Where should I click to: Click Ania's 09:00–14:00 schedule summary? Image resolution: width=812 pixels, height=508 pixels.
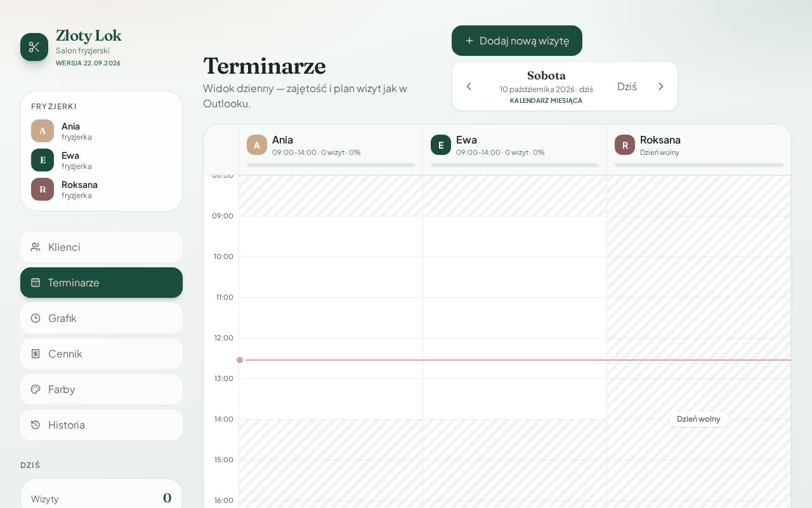tap(317, 152)
